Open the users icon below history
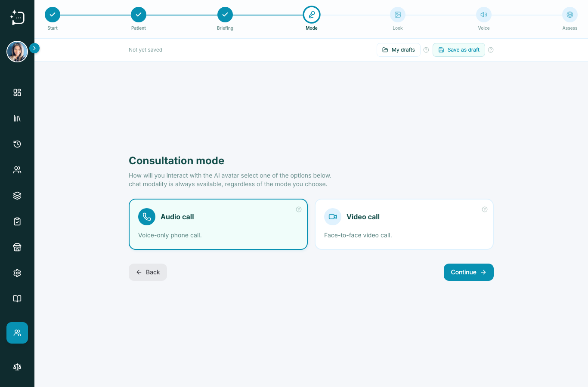Screen dimensions: 588x387 tap(17, 170)
